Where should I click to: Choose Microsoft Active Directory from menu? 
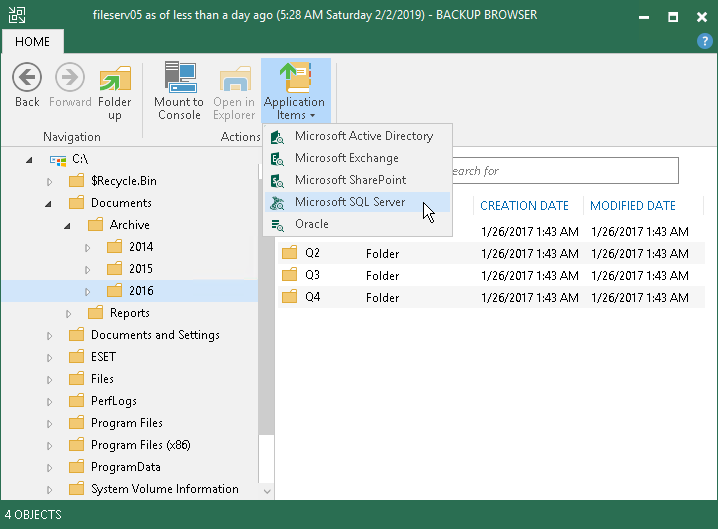[363, 136]
